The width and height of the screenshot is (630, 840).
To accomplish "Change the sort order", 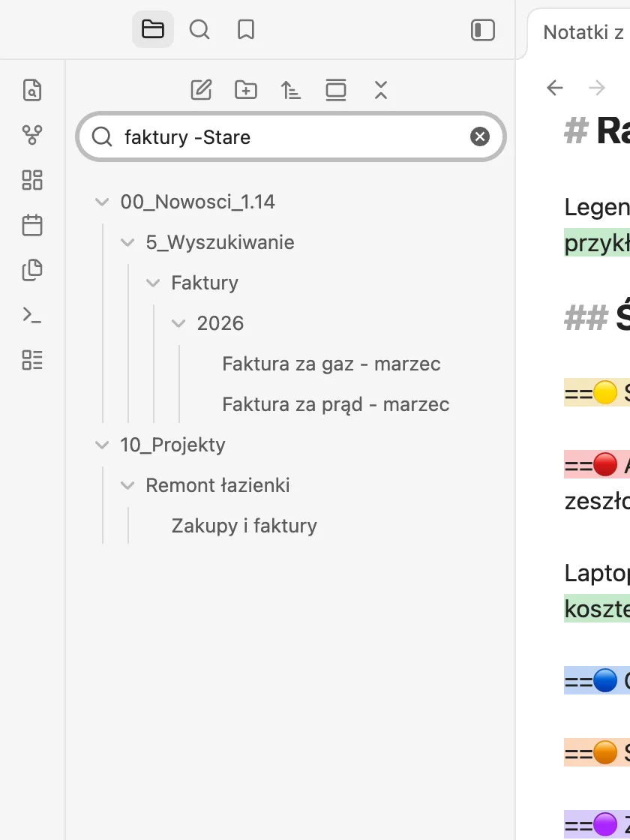I will (291, 89).
